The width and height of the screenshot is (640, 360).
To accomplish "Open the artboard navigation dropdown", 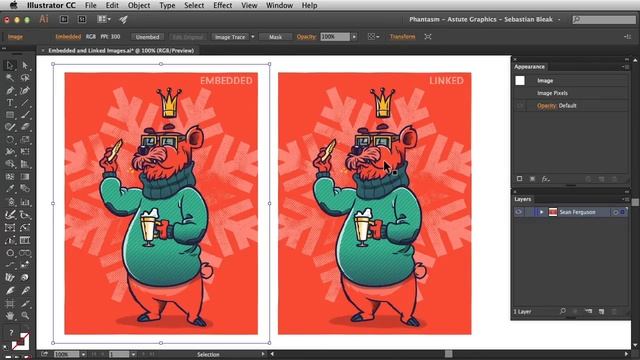I will [133, 354].
